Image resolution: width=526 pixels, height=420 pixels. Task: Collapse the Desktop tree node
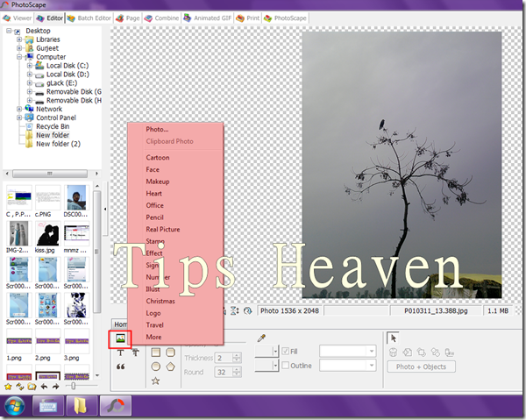(x=9, y=31)
